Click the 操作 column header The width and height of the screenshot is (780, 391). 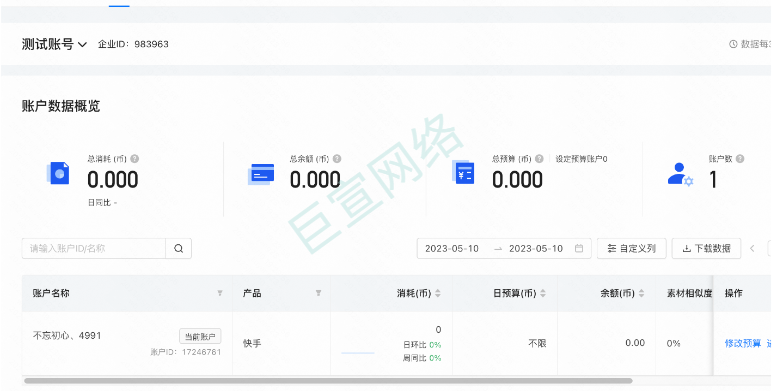pyautogui.click(x=734, y=293)
